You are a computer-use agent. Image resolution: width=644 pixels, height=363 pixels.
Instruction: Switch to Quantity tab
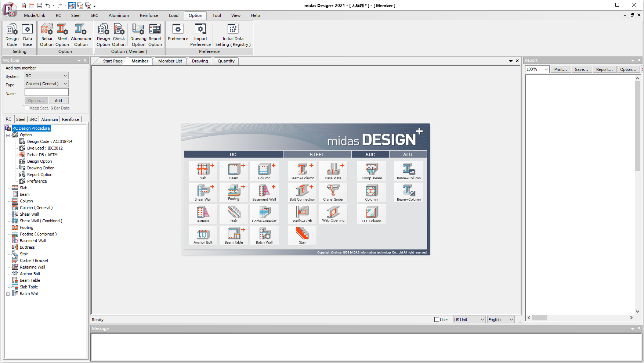click(226, 61)
